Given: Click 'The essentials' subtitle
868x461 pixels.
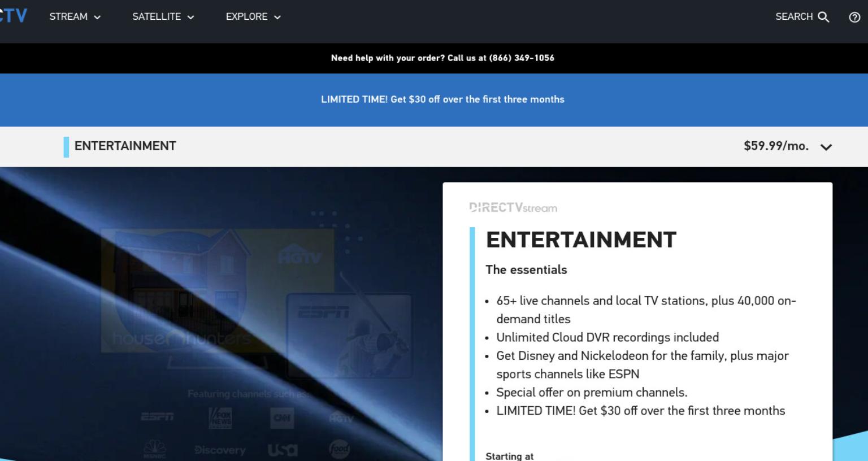Looking at the screenshot, I should click(526, 269).
